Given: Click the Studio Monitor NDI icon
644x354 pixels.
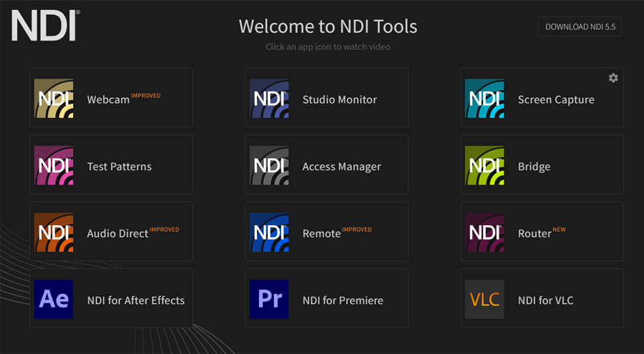Looking at the screenshot, I should pyautogui.click(x=269, y=99).
